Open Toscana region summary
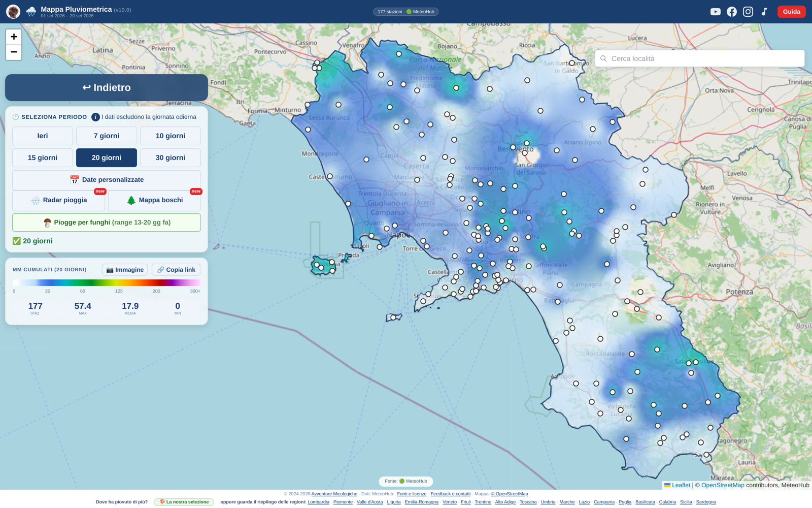 point(528,502)
